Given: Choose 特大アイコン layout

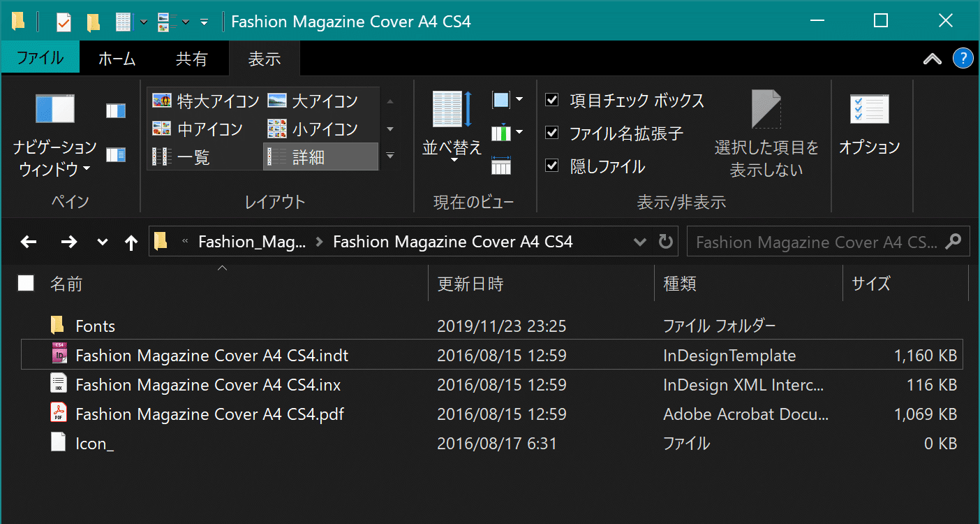Looking at the screenshot, I should (x=206, y=101).
